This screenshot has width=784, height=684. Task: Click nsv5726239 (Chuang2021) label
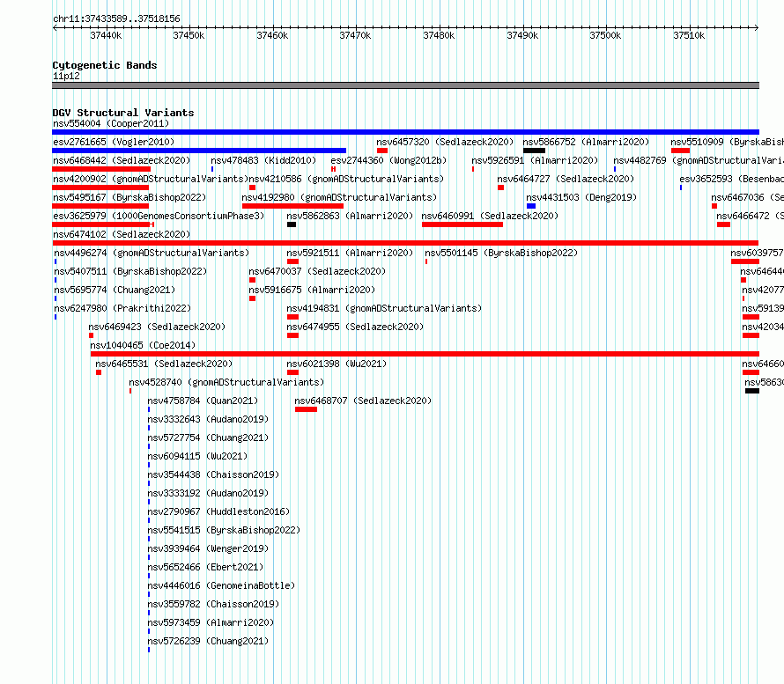[208, 641]
